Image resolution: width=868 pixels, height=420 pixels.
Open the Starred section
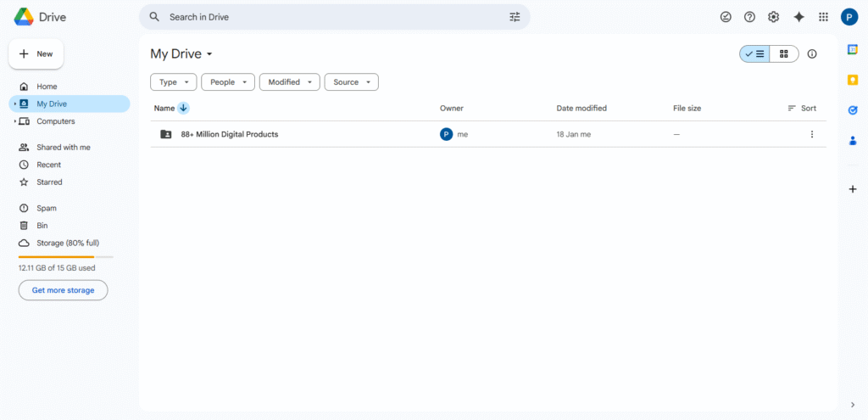49,182
